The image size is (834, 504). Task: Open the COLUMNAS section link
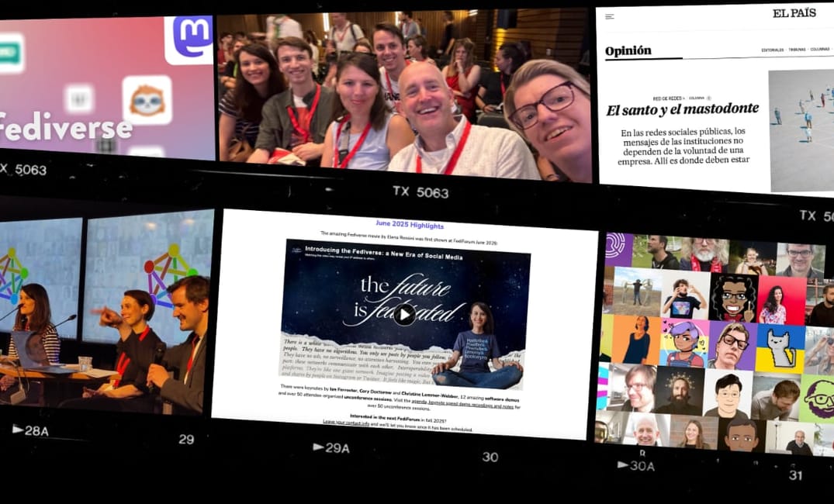[x=819, y=50]
